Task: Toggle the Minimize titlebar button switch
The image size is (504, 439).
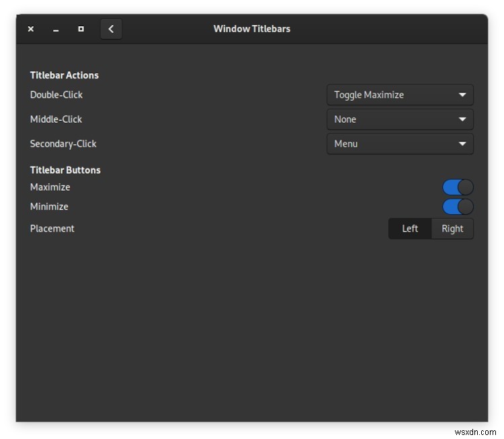Action: tap(458, 207)
